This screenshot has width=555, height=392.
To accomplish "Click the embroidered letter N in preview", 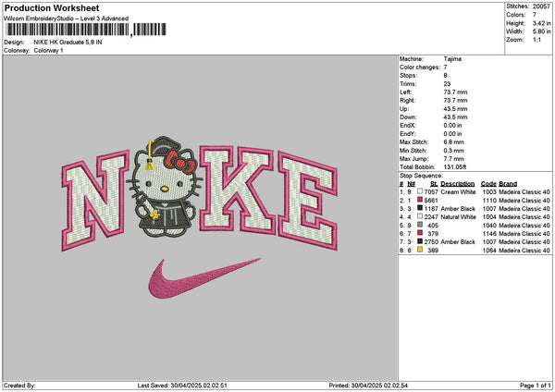I will pos(95,201).
